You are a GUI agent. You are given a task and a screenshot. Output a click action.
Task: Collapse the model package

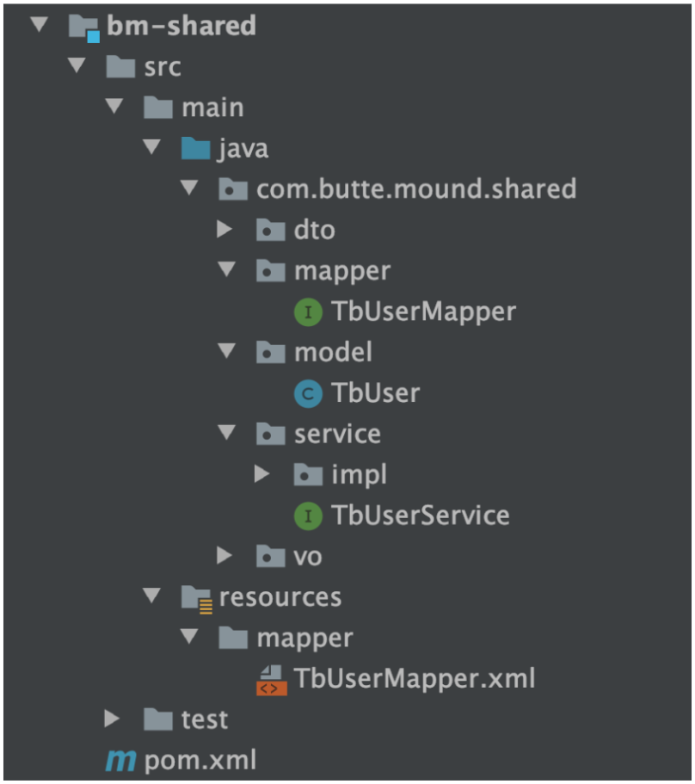click(226, 352)
